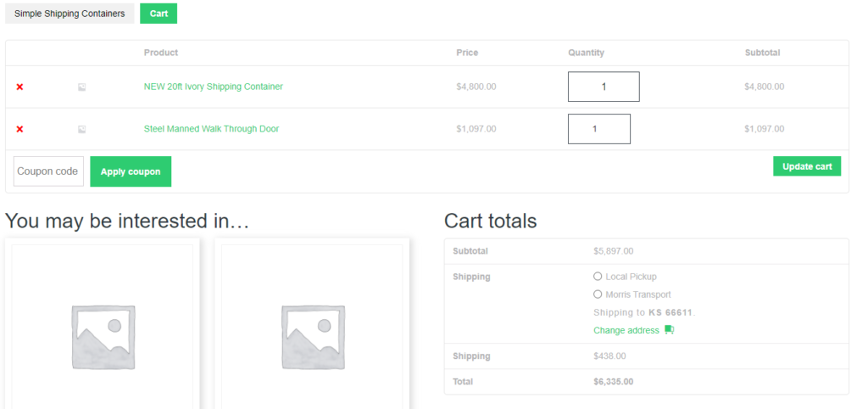Click the Update cart button
868x409 pixels.
click(x=806, y=166)
